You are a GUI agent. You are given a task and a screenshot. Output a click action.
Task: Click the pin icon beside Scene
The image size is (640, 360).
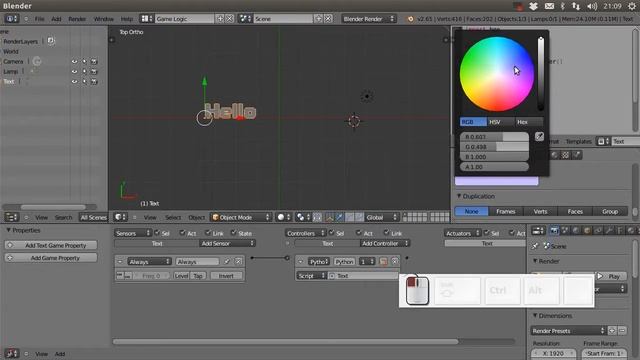pos(535,246)
